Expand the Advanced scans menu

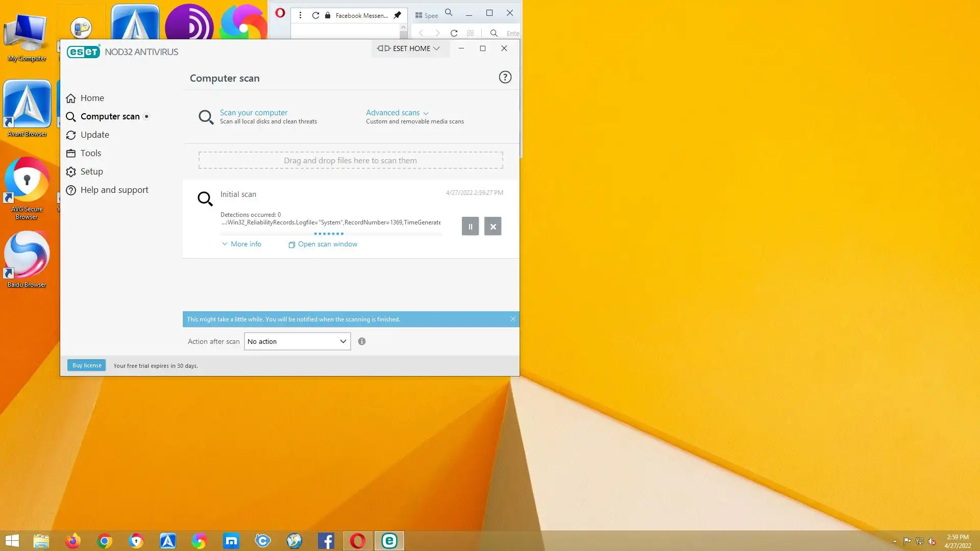[x=397, y=113]
